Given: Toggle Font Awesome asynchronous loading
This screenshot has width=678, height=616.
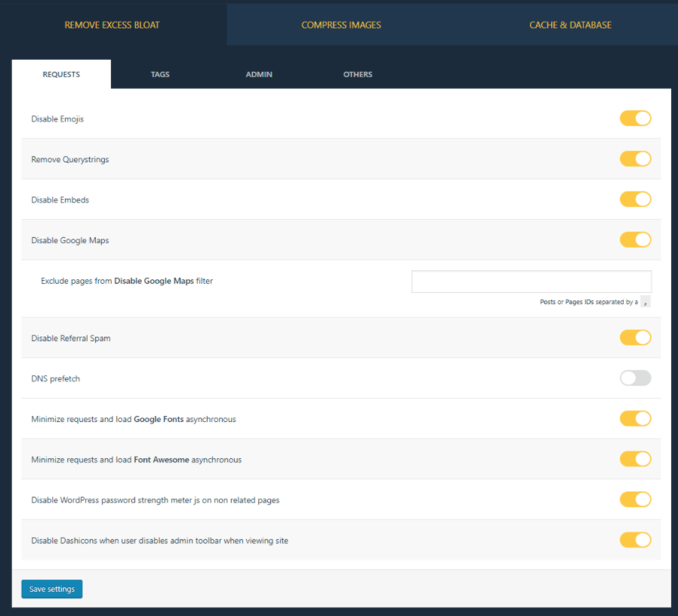Looking at the screenshot, I should click(x=635, y=459).
